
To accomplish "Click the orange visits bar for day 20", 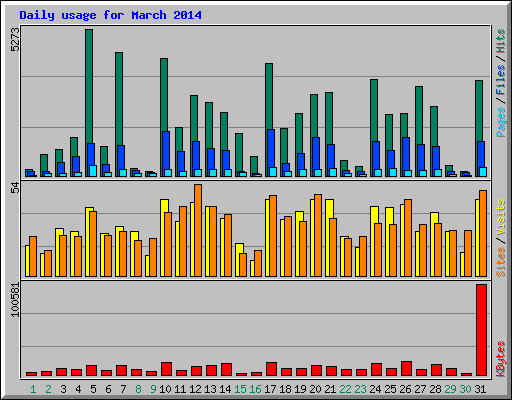I will (x=318, y=235).
